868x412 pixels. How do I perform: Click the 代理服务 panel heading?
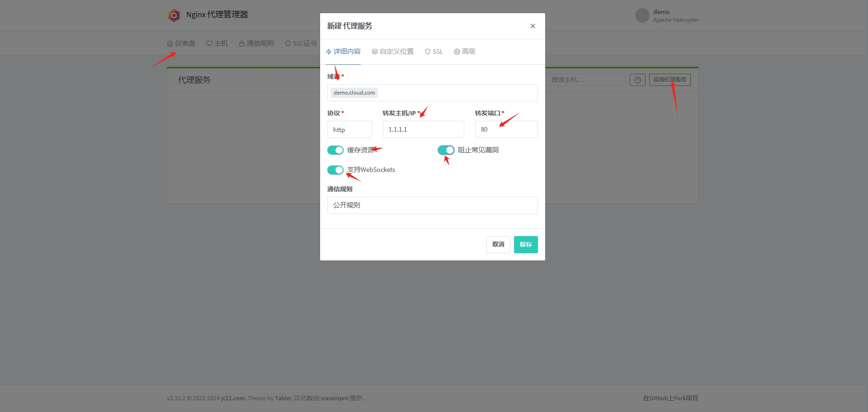coord(194,80)
